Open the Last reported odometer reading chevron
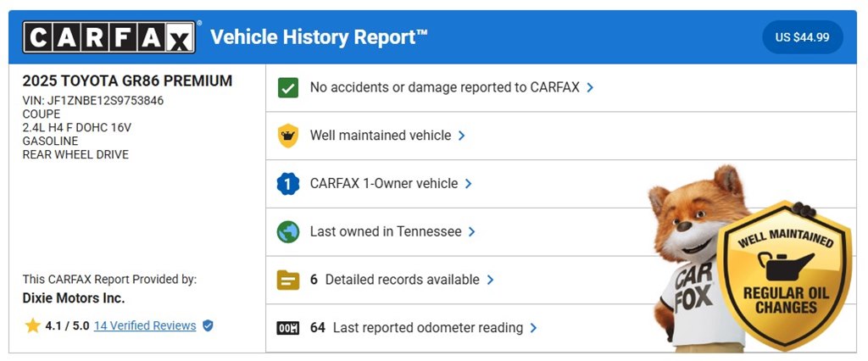868x361 pixels. pos(533,328)
